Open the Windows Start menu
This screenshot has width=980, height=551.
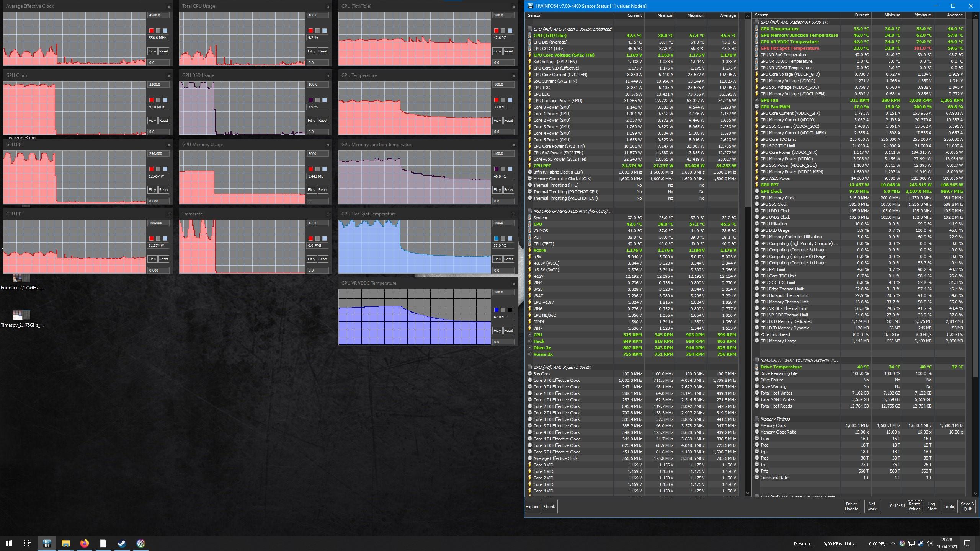point(9,543)
